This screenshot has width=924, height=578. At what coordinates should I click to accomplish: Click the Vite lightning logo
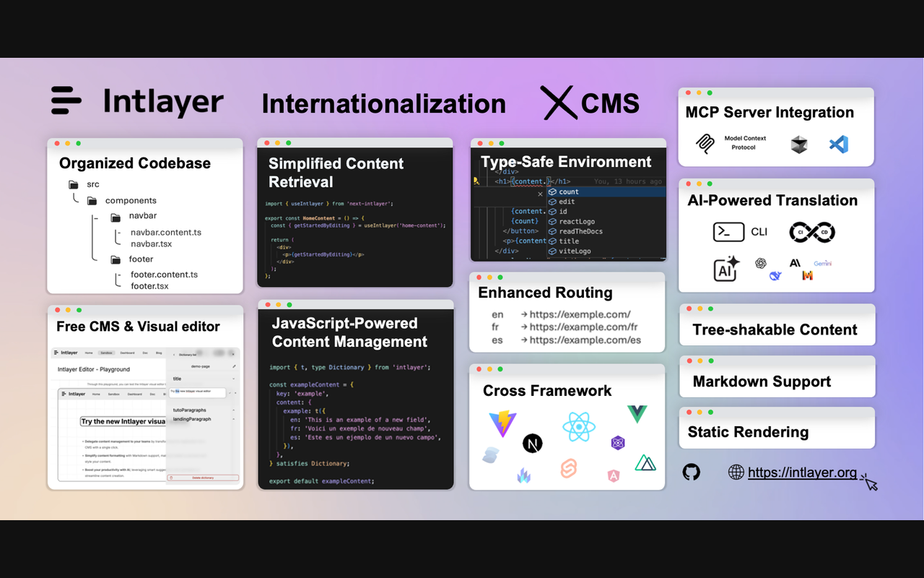(x=502, y=423)
